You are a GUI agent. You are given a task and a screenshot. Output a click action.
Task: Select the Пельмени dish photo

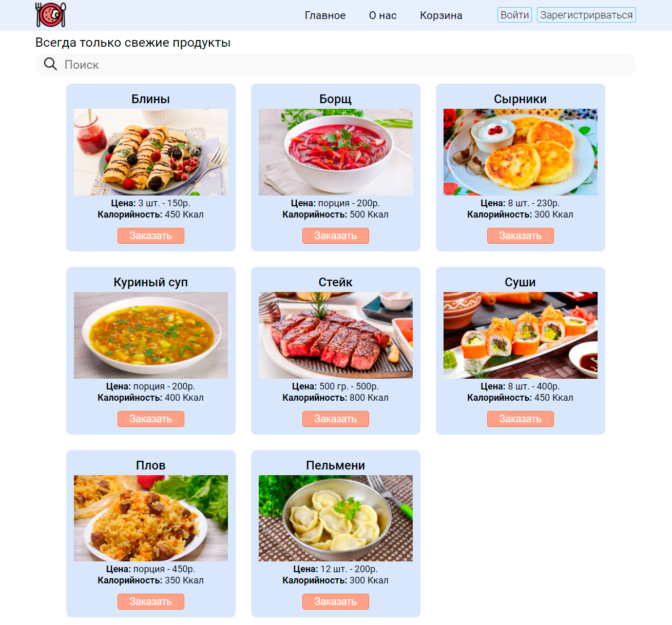coord(336,518)
